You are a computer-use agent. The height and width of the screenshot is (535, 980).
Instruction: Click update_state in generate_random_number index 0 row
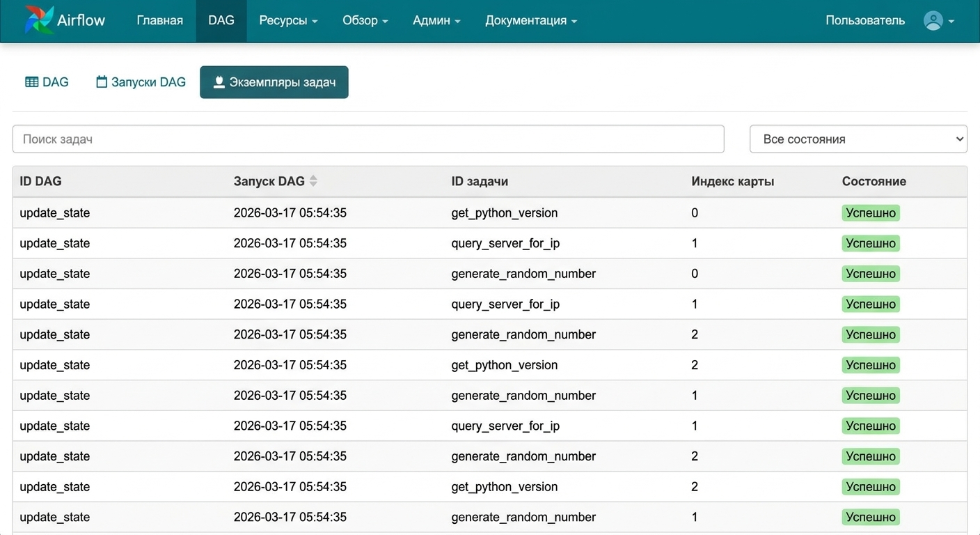[55, 274]
